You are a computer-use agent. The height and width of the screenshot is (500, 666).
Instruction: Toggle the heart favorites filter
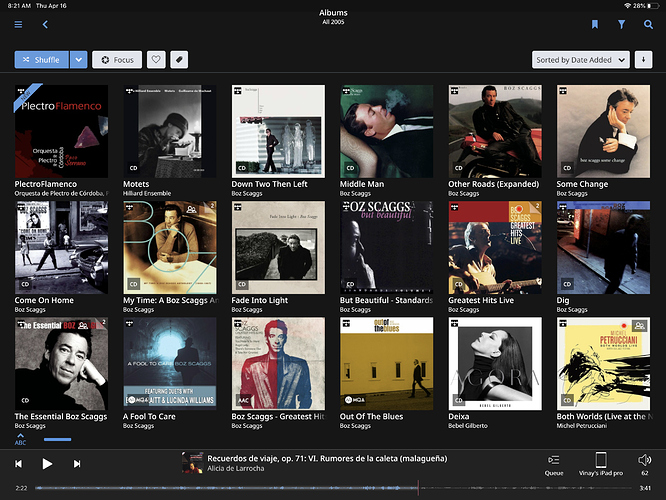tap(156, 60)
